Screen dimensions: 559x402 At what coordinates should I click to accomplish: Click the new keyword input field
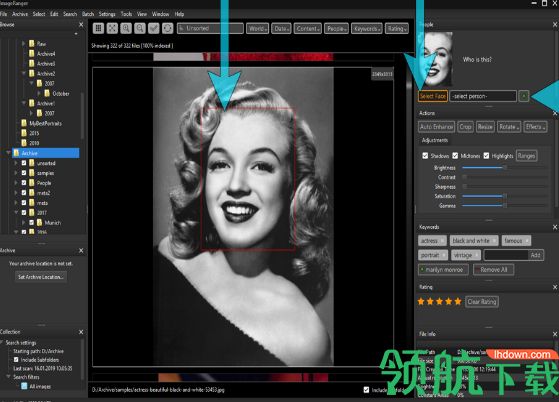[x=506, y=255]
